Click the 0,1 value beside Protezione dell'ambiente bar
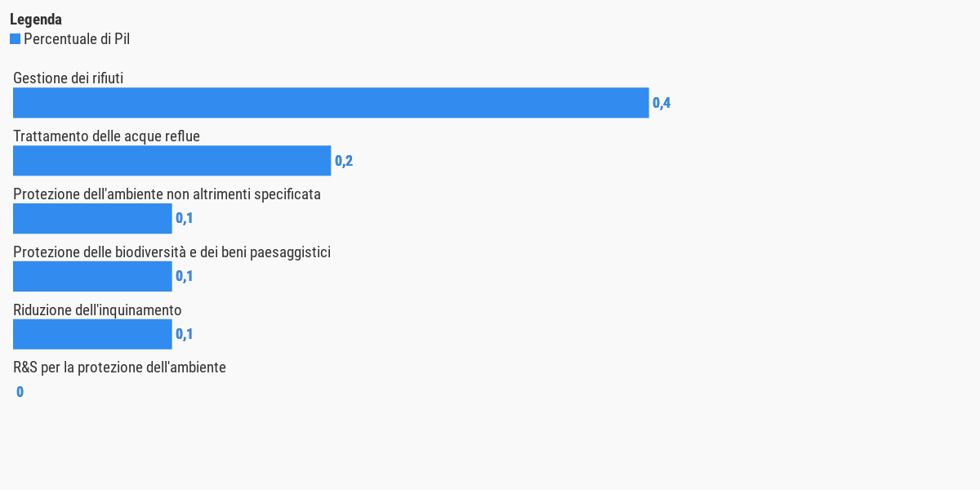The image size is (980, 490). tap(185, 219)
